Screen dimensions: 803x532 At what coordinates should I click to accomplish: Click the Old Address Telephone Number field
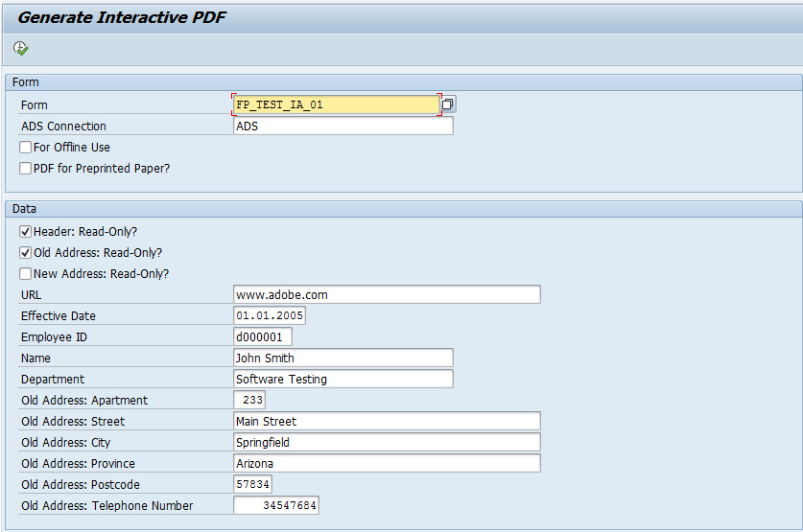pyautogui.click(x=276, y=505)
